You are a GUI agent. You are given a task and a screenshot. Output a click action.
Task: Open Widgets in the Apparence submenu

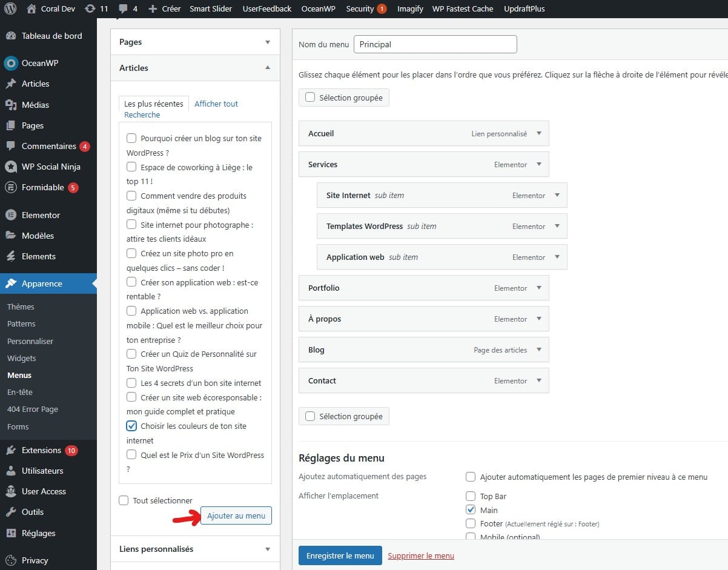click(21, 358)
